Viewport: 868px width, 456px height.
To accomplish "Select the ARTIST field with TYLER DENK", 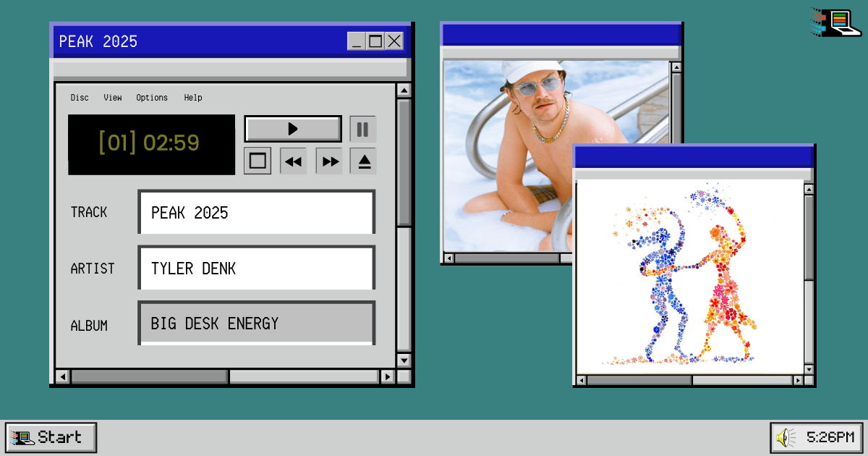I will click(257, 269).
